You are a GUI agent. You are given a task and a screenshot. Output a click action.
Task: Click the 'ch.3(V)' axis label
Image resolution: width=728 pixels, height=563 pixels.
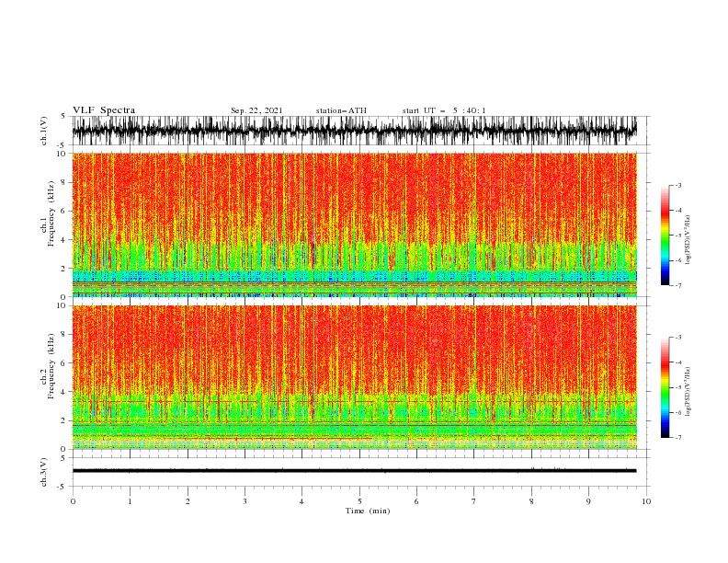click(44, 472)
